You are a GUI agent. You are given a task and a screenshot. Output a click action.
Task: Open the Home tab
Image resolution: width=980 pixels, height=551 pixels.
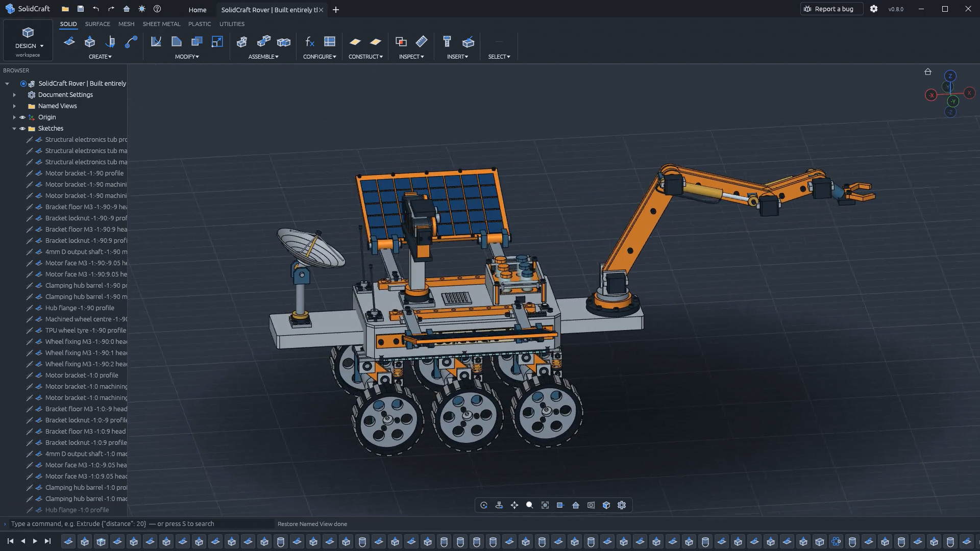click(198, 10)
